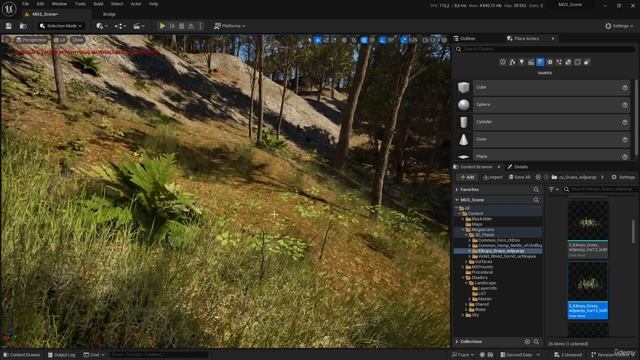The image size is (640, 360).
Task: Select the Lights category lightbulb icon
Action: coord(522,62)
